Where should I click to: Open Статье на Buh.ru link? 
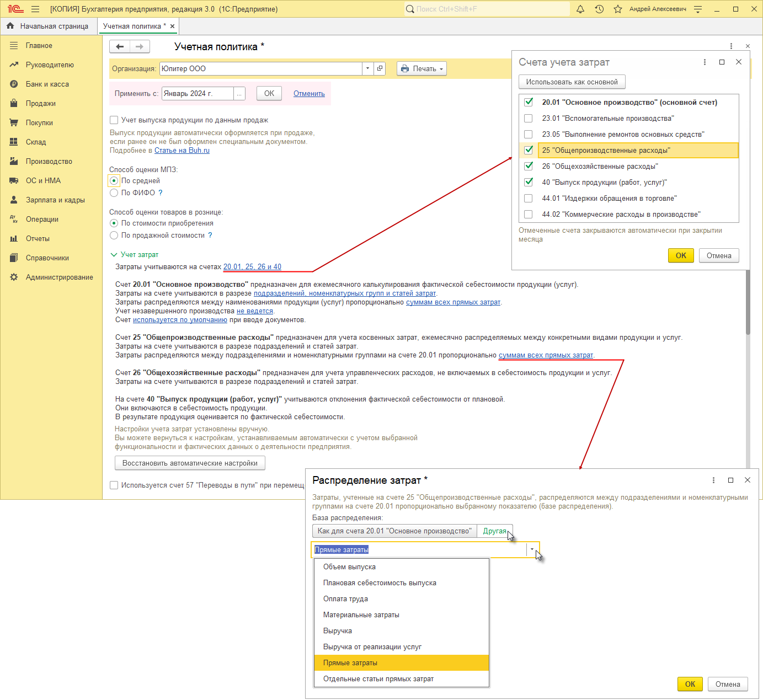(182, 150)
